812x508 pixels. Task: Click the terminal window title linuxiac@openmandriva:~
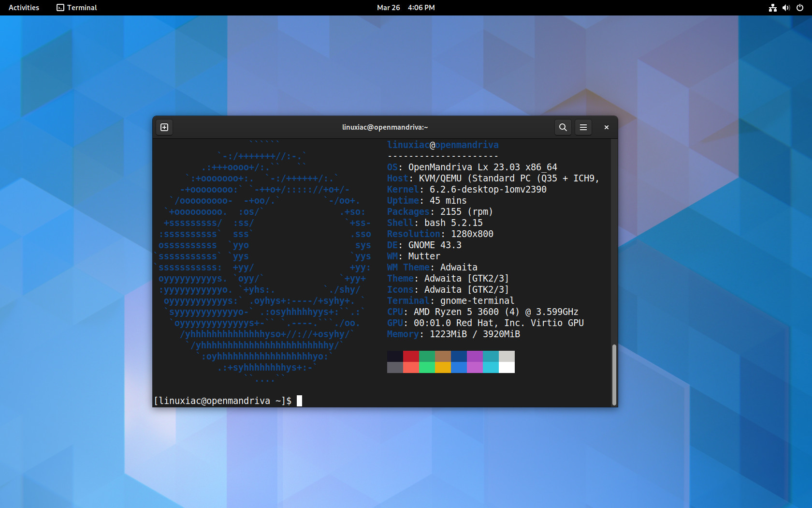tap(385, 127)
